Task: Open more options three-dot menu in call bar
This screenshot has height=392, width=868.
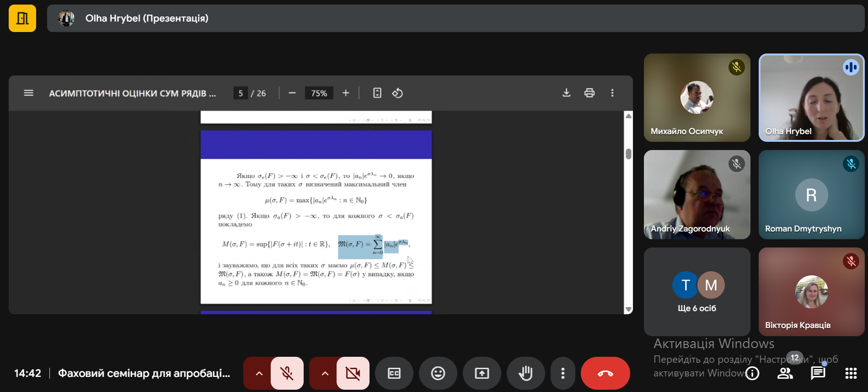Action: point(563,373)
